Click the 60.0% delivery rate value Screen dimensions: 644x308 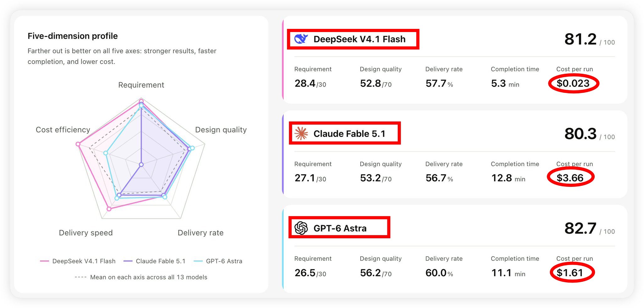439,273
